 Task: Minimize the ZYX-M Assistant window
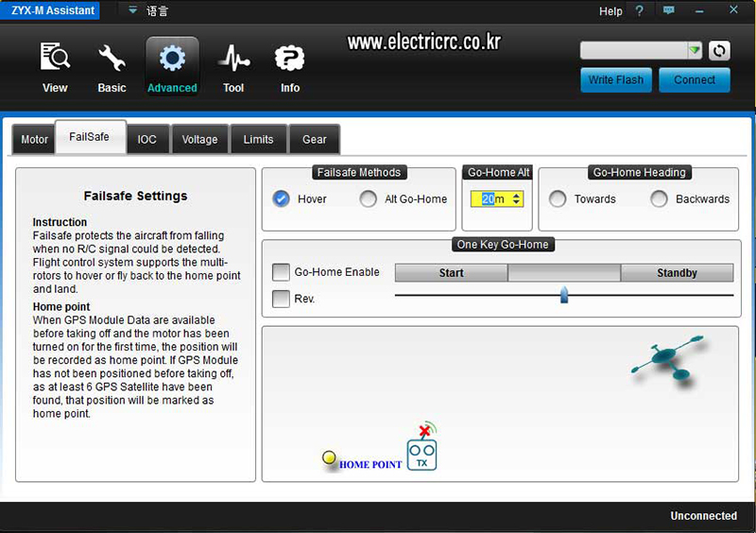(699, 11)
